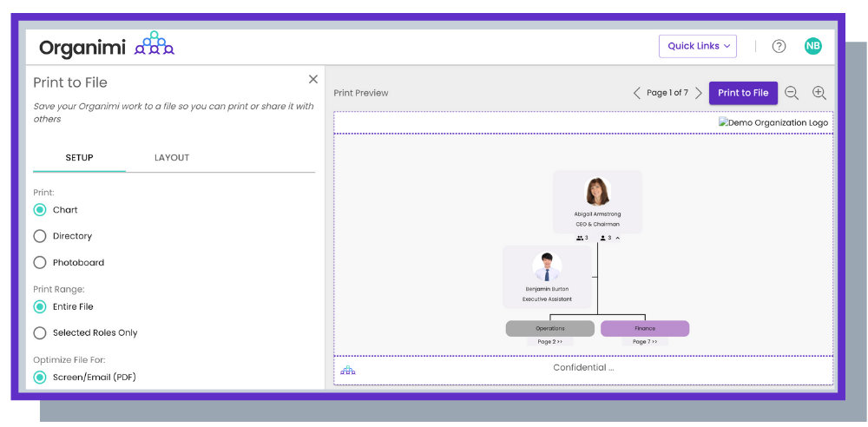Switch to the LAYOUT tab

click(172, 158)
